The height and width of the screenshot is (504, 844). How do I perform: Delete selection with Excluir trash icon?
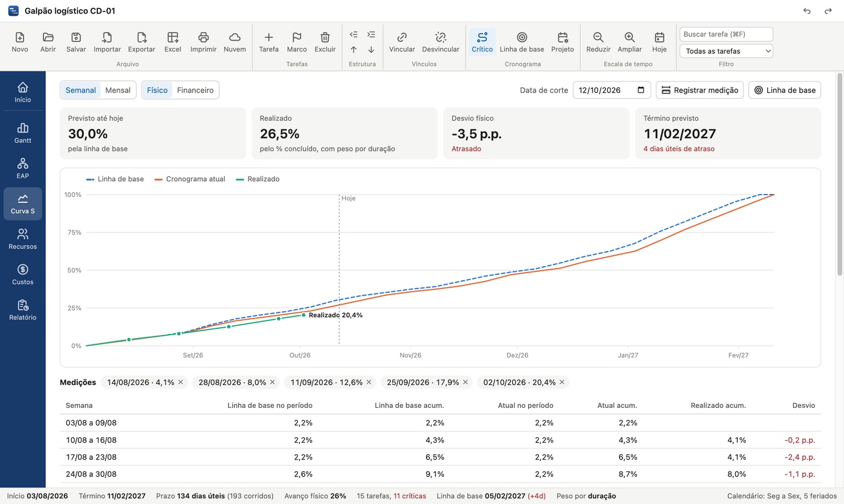[x=325, y=38]
